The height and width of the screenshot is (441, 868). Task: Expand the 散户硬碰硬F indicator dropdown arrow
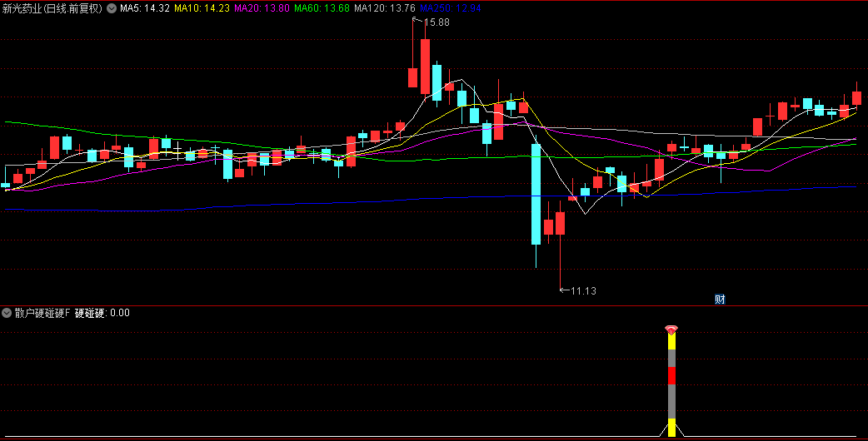coord(7,313)
